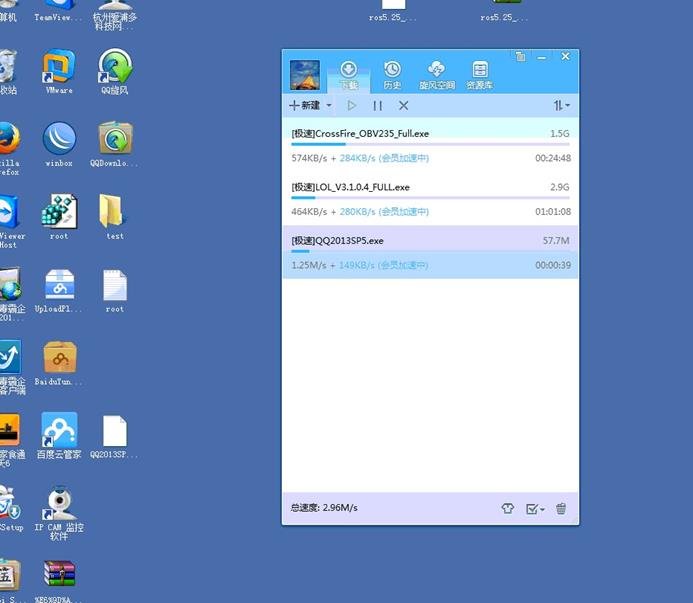Click the 1.25M/s speed text
Screen dimensions: 693x603
(x=308, y=265)
